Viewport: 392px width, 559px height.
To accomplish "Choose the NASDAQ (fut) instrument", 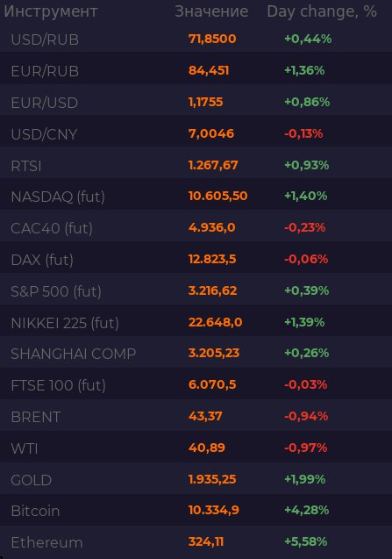I will click(196, 197).
